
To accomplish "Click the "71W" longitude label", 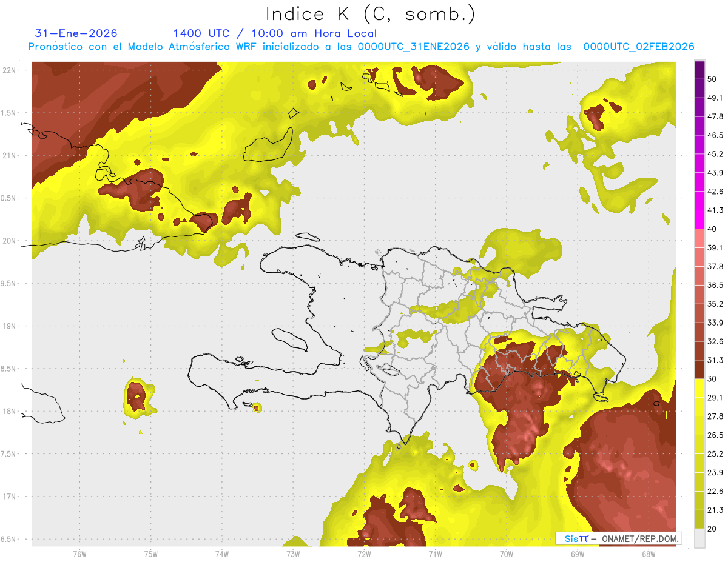I will [x=435, y=554].
